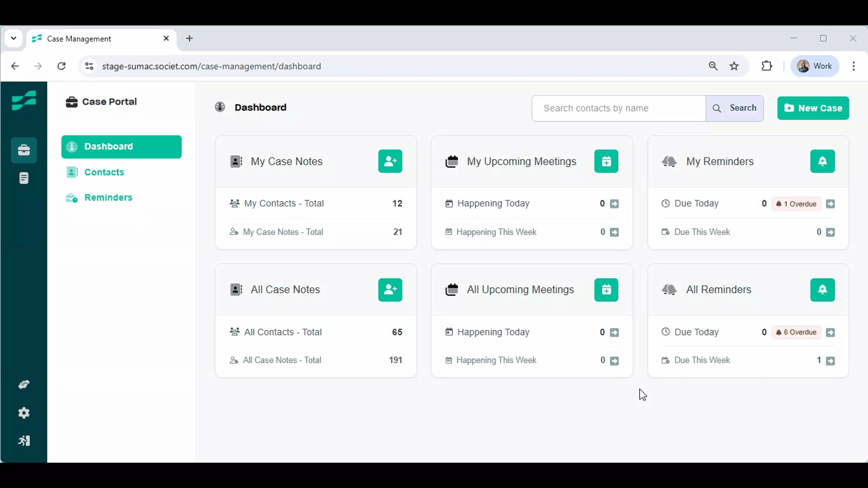Click calendar icon in All Upcoming Meetings

pos(606,290)
